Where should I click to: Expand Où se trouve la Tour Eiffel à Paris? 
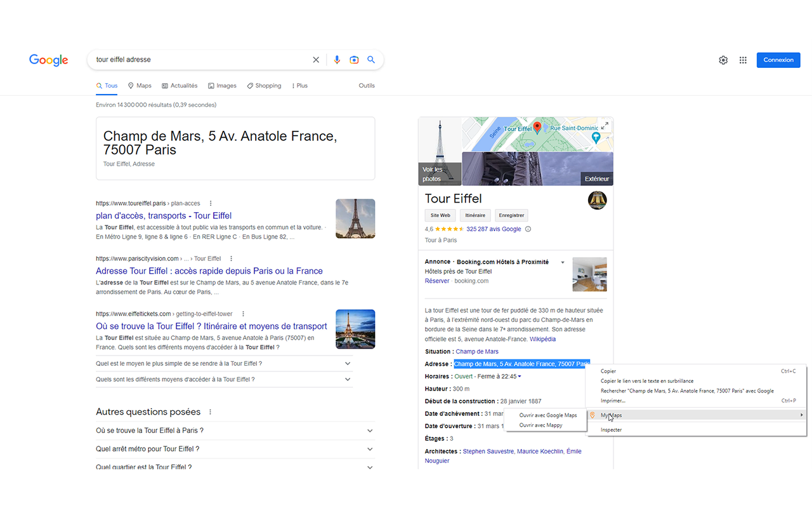pos(235,431)
